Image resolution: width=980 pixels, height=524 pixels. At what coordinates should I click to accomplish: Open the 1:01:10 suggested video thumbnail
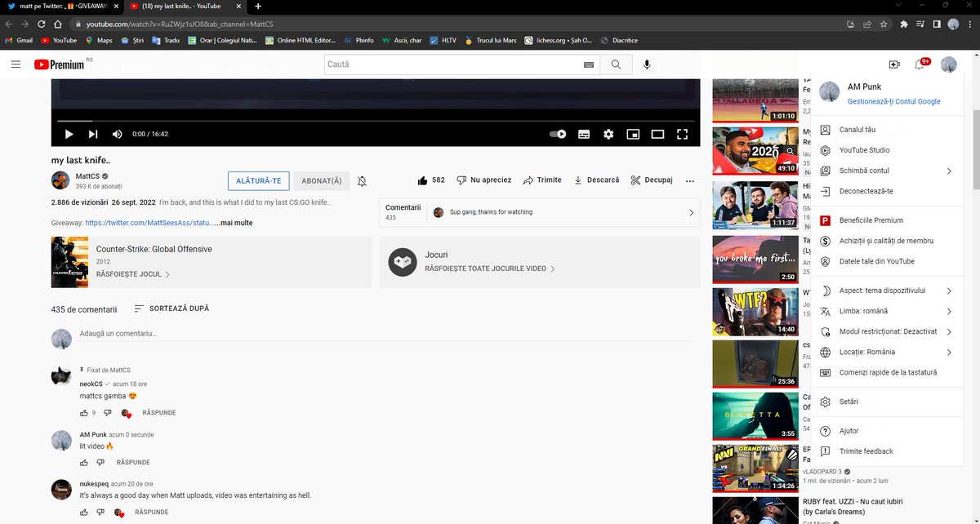(x=755, y=100)
